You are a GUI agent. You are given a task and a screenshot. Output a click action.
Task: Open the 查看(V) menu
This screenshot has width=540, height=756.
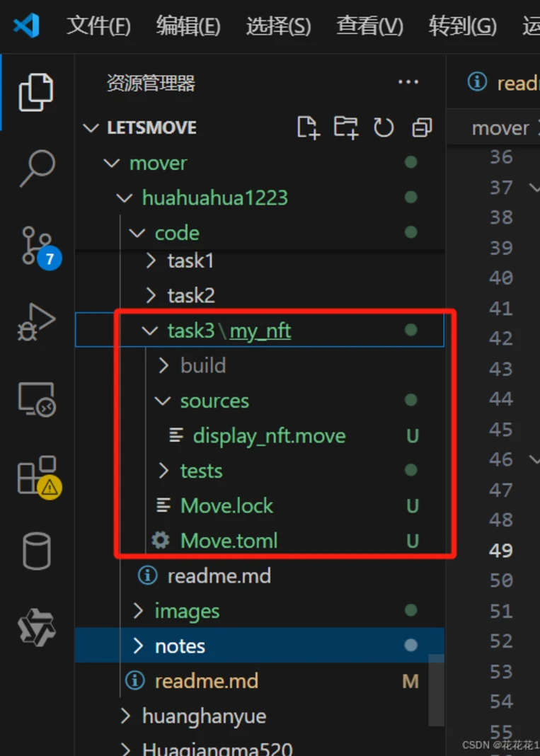click(x=369, y=26)
